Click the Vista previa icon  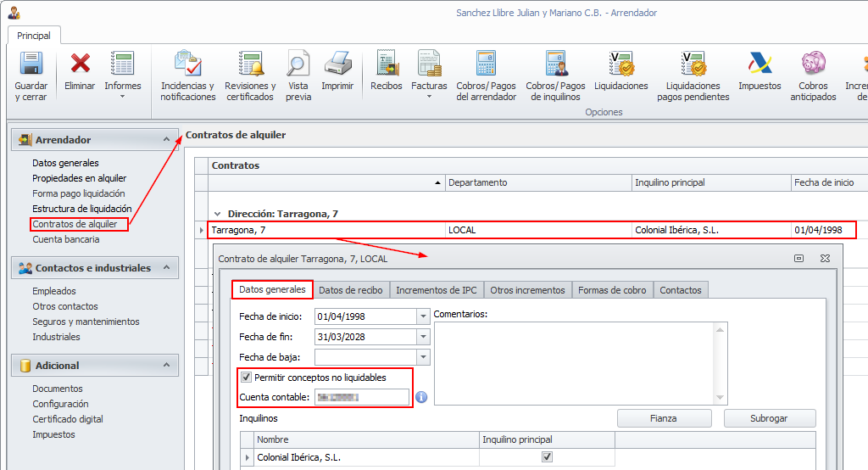[x=298, y=63]
